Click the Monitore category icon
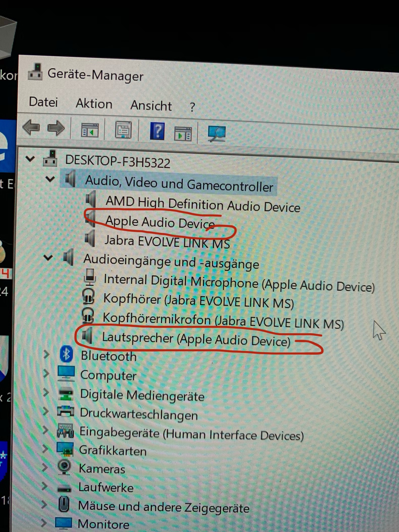This screenshot has width=399, height=532. coord(63,523)
